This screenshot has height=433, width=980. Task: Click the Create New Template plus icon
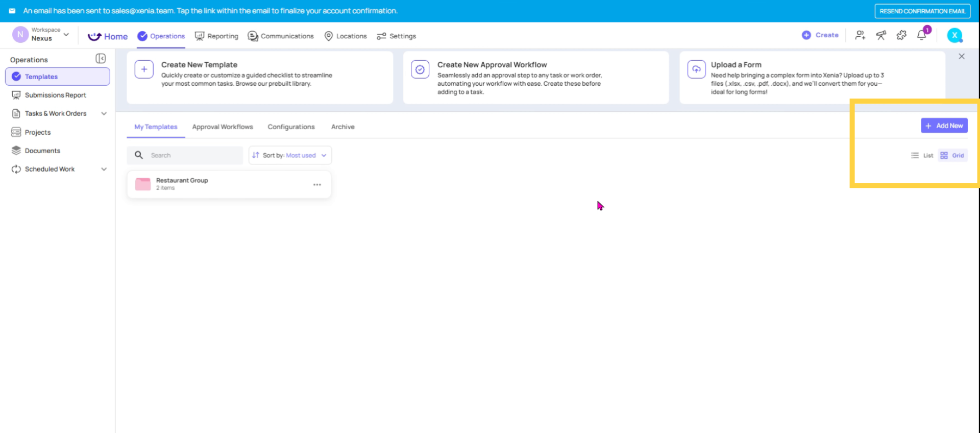tap(144, 69)
